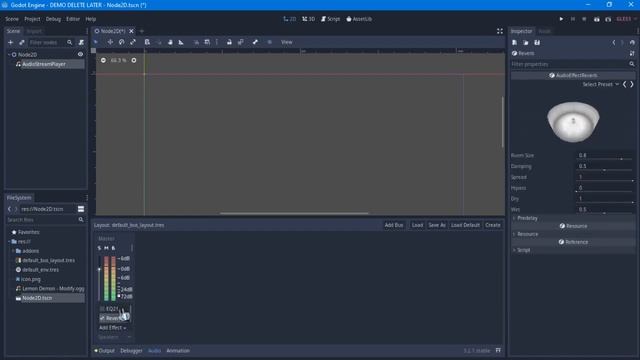Image resolution: width=640 pixels, height=360 pixels.
Task: Click the Load bus layout button
Action: pos(417,225)
